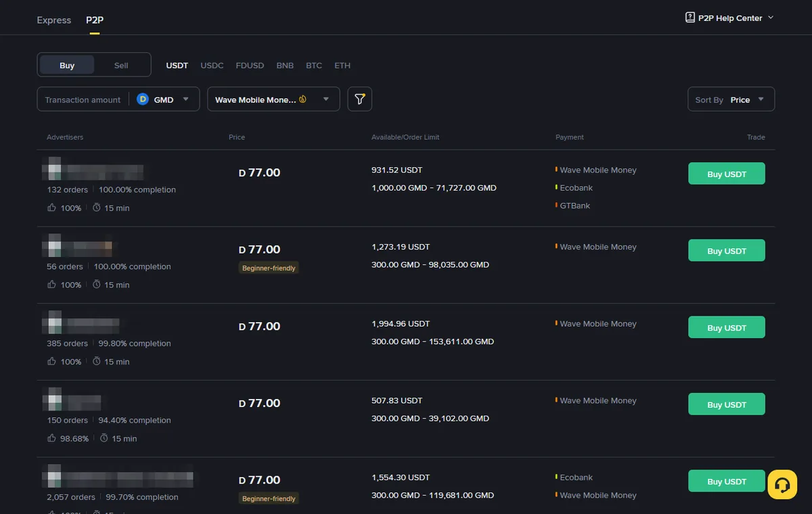Click the P2P Help Center book icon
This screenshot has height=514, width=812.
690,18
